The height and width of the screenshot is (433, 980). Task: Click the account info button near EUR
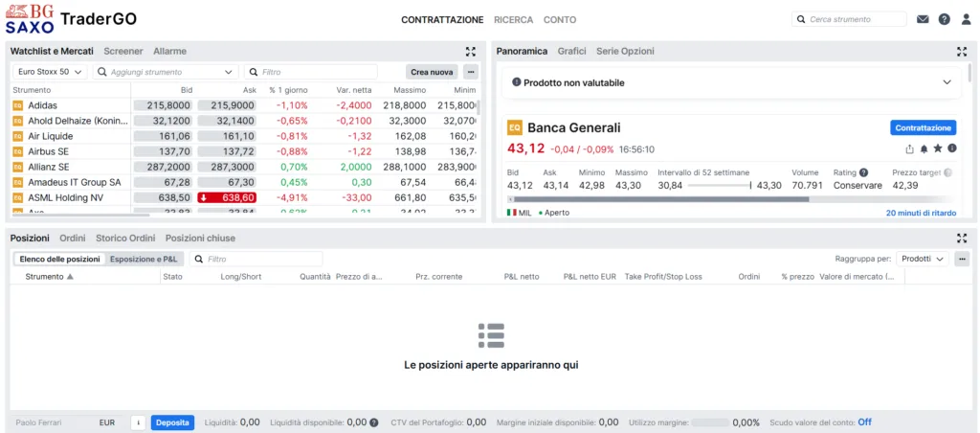coord(138,422)
